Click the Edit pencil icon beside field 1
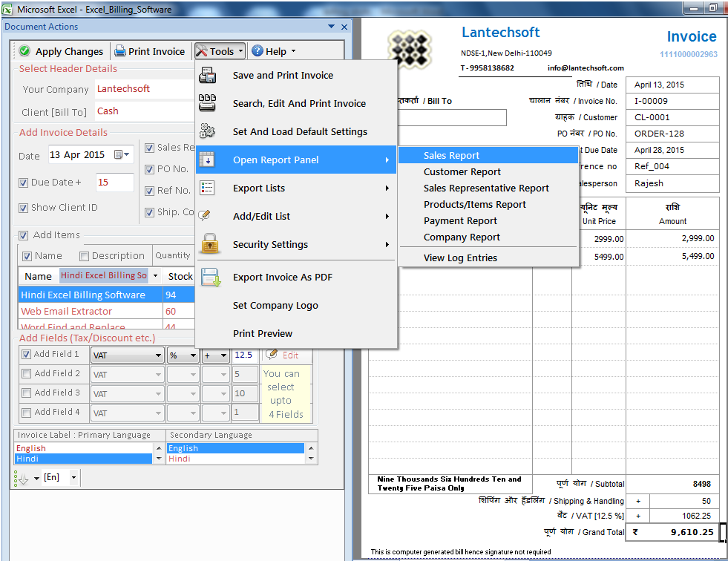This screenshot has height=561, width=728. coord(272,355)
